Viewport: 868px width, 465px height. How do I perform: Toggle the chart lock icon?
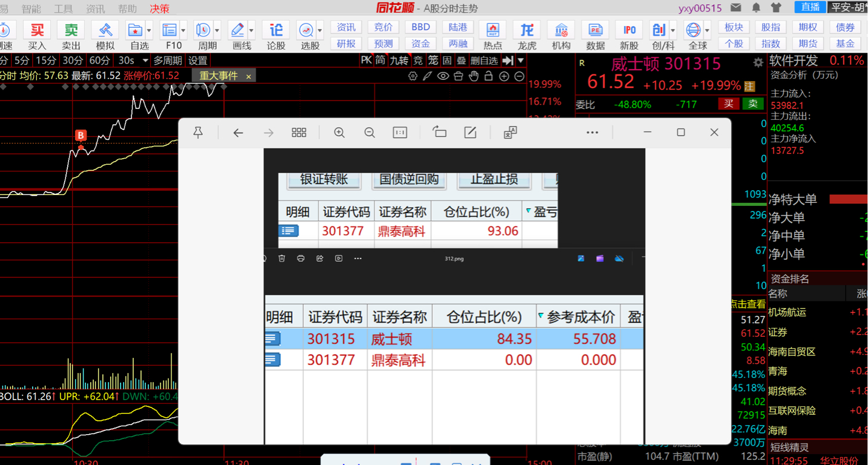(489, 76)
